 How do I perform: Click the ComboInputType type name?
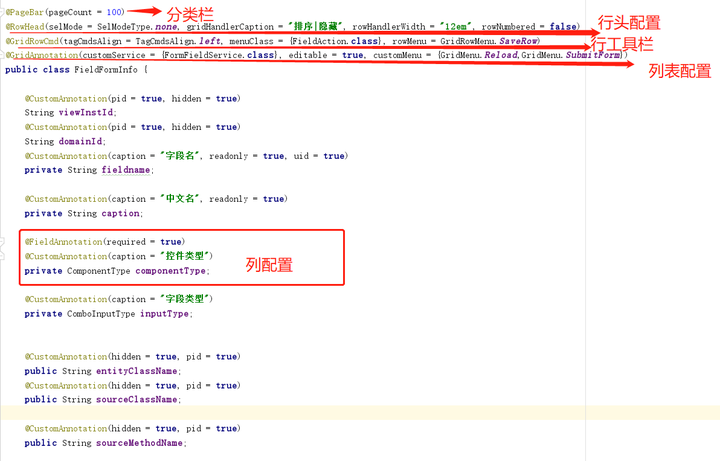coord(101,314)
